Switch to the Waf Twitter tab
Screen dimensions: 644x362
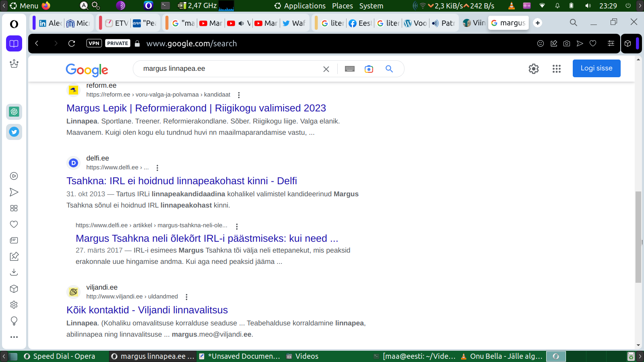pos(294,23)
